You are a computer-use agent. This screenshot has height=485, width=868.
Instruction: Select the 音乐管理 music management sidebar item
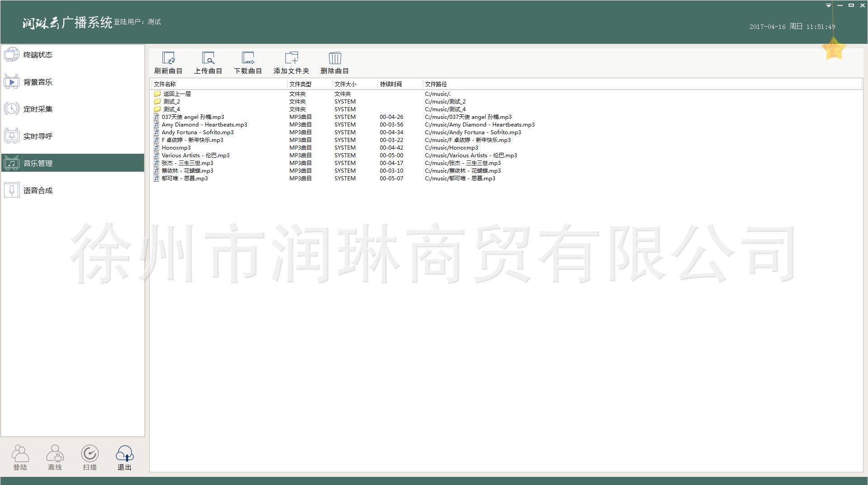point(73,163)
